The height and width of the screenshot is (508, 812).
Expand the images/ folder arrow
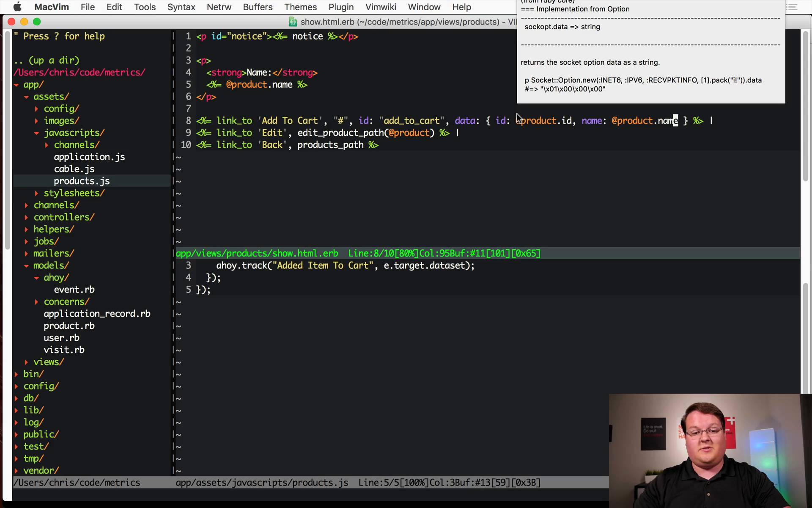click(36, 121)
